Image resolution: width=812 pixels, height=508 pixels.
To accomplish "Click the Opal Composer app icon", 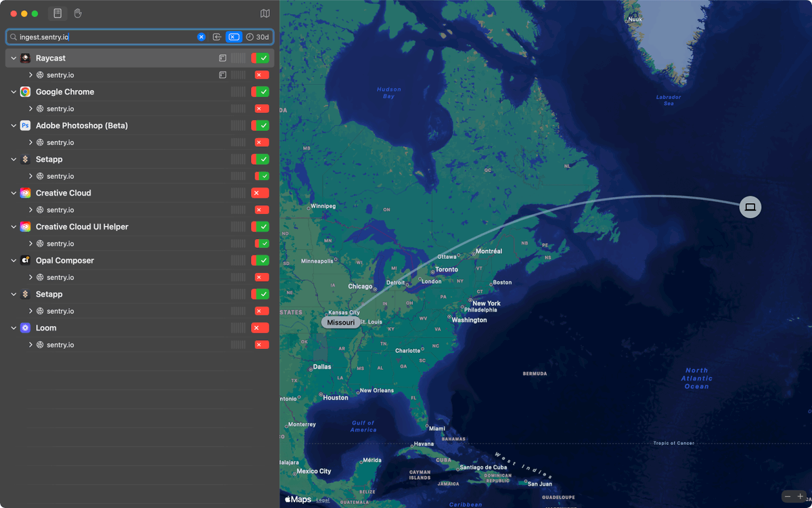I will pyautogui.click(x=25, y=260).
